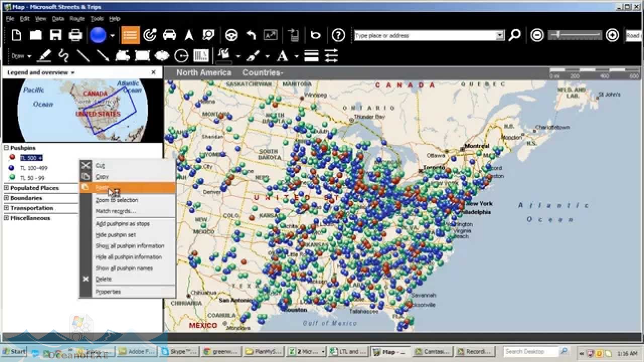
Task: Select the oval drawing tool
Action: tap(162, 56)
